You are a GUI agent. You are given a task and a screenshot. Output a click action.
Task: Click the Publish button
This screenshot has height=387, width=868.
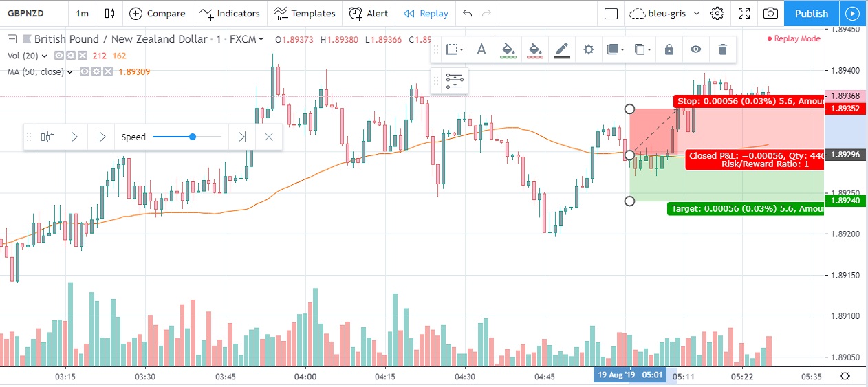tap(812, 13)
